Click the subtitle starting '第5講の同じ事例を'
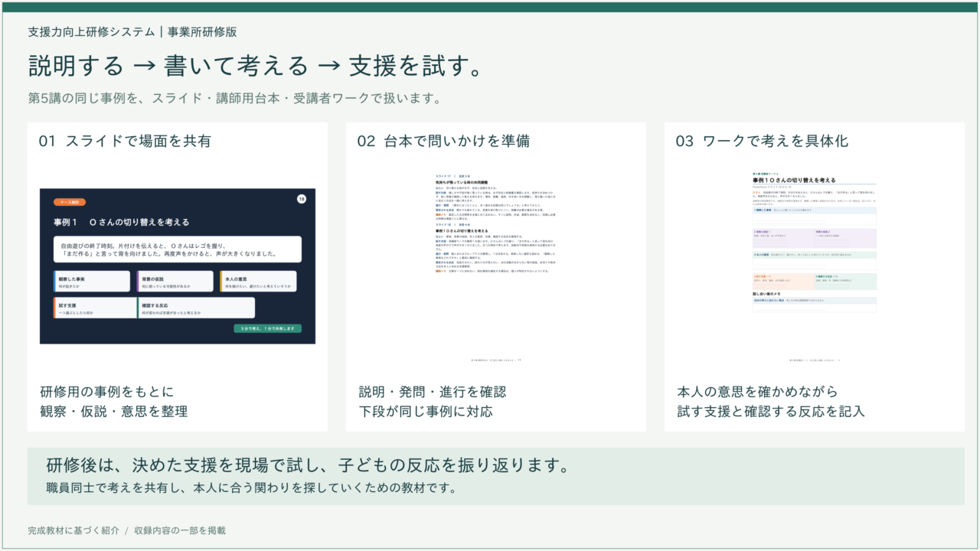The height and width of the screenshot is (551, 980). coord(234,99)
